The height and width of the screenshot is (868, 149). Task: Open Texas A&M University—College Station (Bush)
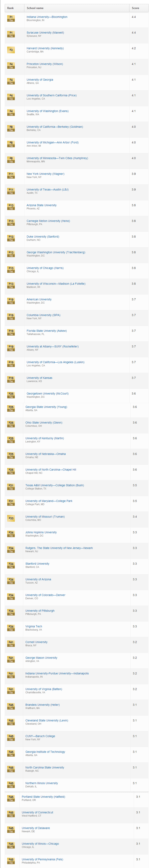click(55, 485)
